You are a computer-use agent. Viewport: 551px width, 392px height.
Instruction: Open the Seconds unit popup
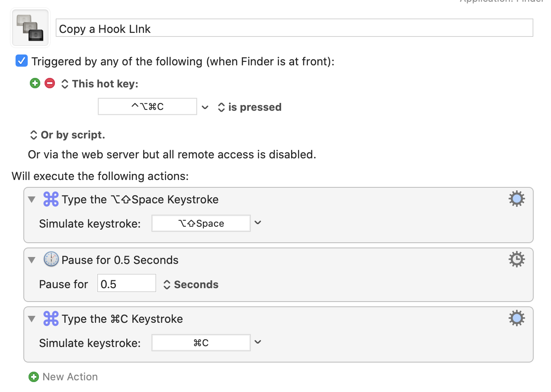(x=191, y=285)
